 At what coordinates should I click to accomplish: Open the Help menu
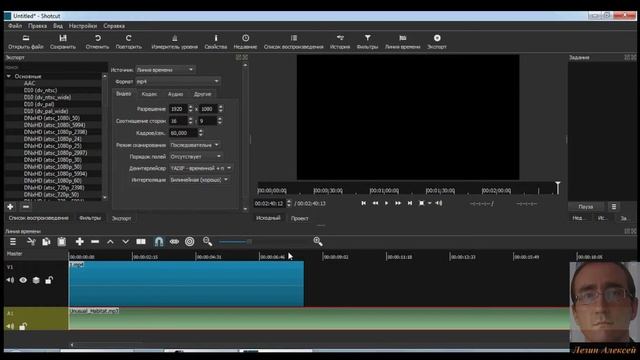click(114, 26)
